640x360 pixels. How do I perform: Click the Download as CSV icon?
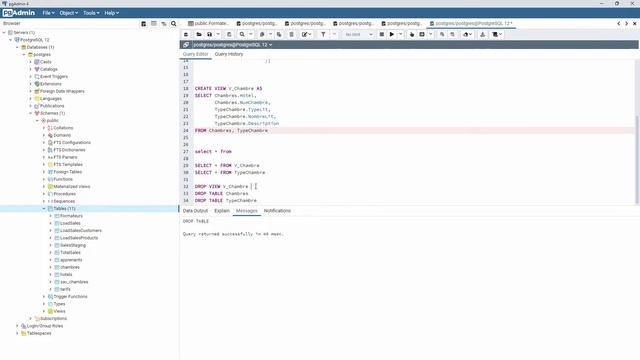(x=482, y=35)
